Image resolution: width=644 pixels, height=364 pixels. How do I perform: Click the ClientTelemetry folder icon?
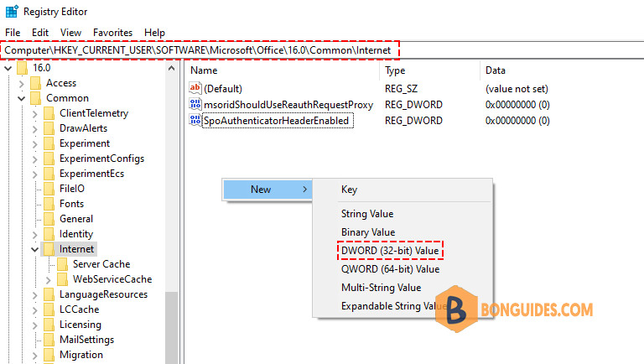coord(49,113)
